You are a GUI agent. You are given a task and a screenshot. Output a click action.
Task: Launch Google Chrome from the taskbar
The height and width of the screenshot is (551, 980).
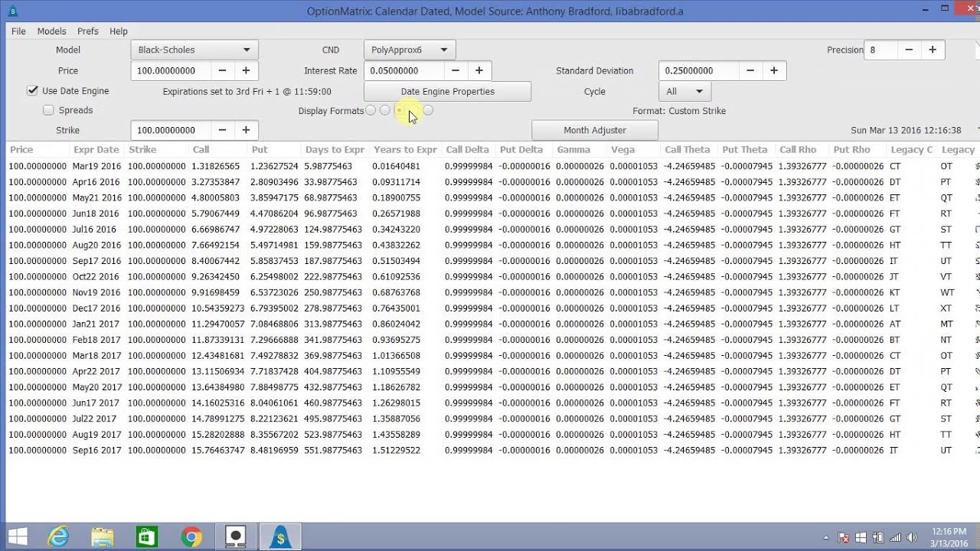click(191, 537)
